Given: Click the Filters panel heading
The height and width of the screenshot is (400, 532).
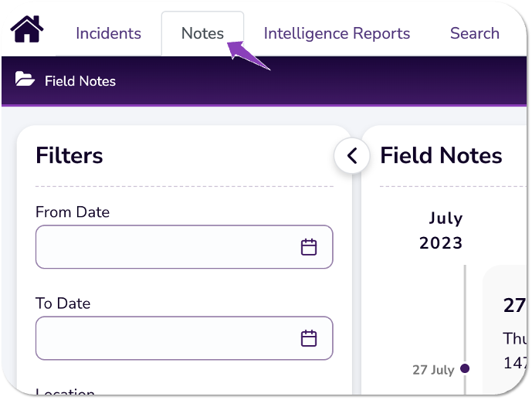Looking at the screenshot, I should click(69, 155).
